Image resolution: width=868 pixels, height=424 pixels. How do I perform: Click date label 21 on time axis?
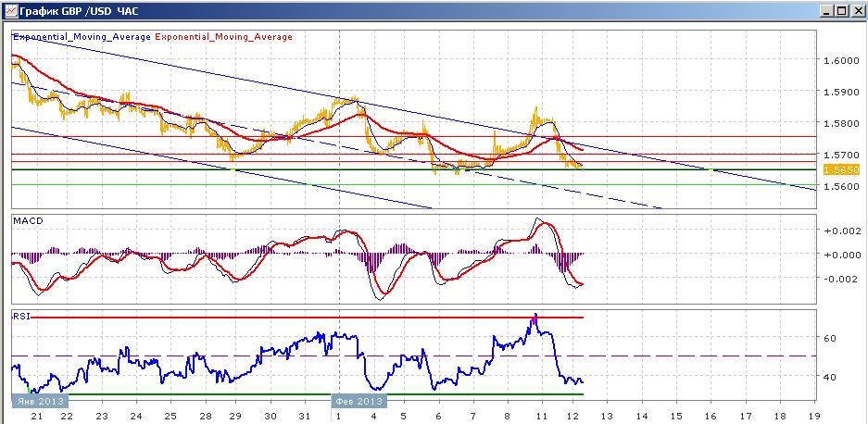click(38, 416)
